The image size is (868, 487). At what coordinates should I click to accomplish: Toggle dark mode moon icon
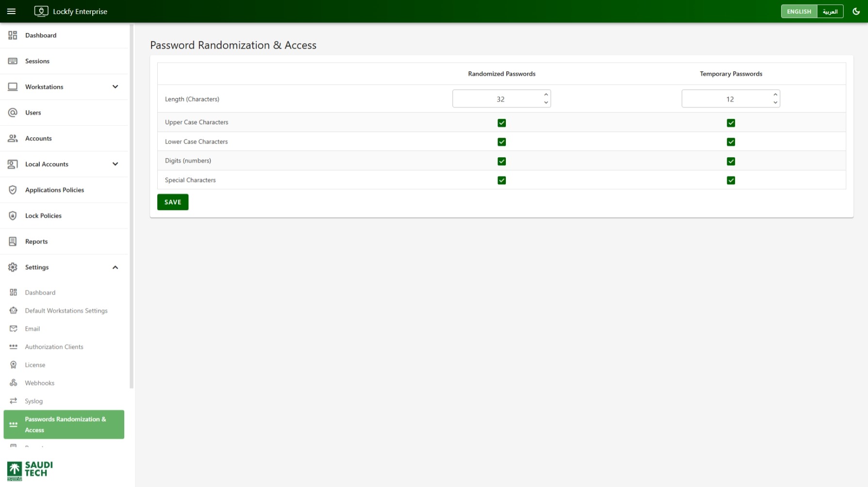tap(856, 11)
